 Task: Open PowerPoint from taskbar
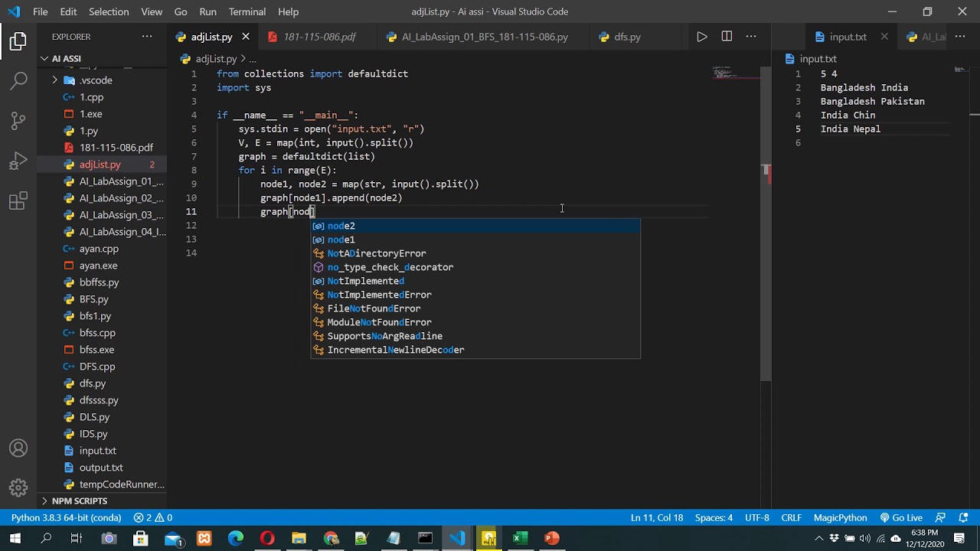click(x=551, y=539)
